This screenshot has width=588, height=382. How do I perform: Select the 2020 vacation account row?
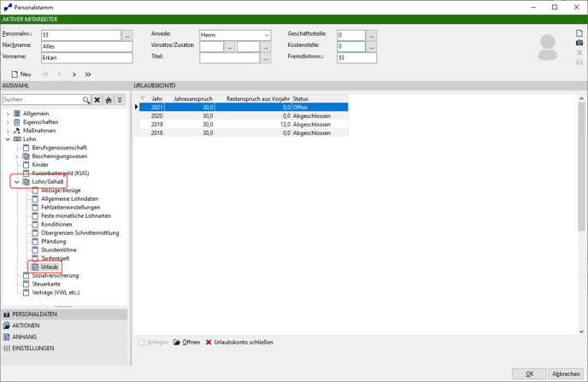(244, 116)
